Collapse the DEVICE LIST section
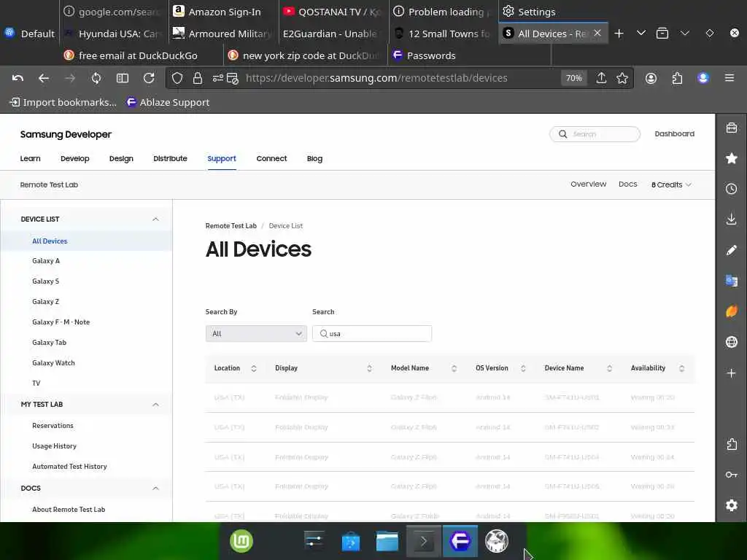747x560 pixels. (x=155, y=219)
